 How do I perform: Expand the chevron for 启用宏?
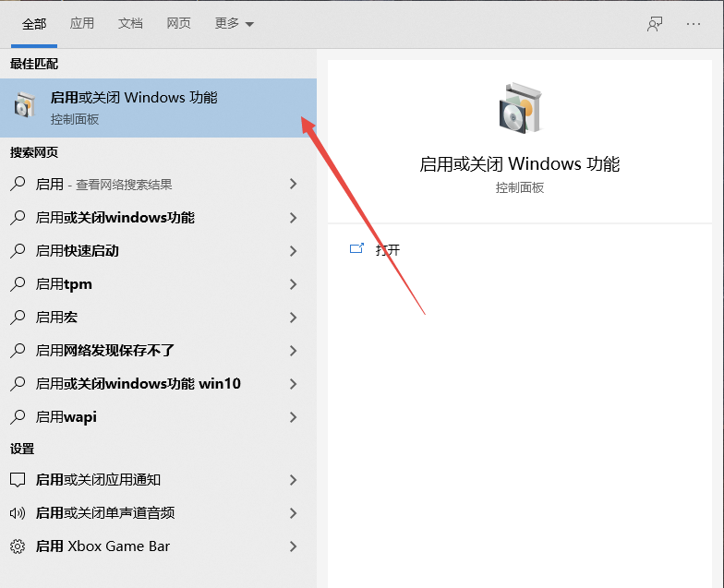(293, 318)
